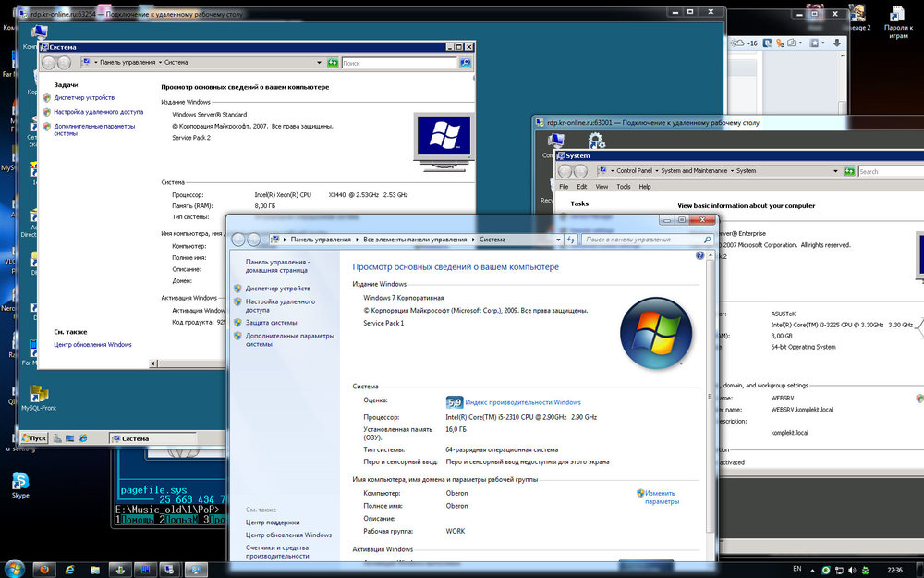Image resolution: width=924 pixels, height=578 pixels.
Task: Click 'Пуск' button in remote desktop session
Action: 34,438
